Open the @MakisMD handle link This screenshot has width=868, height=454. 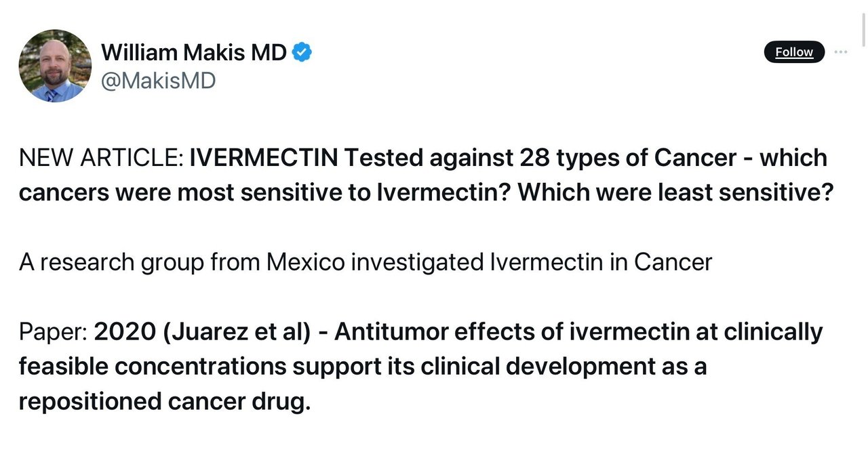pyautogui.click(x=158, y=81)
